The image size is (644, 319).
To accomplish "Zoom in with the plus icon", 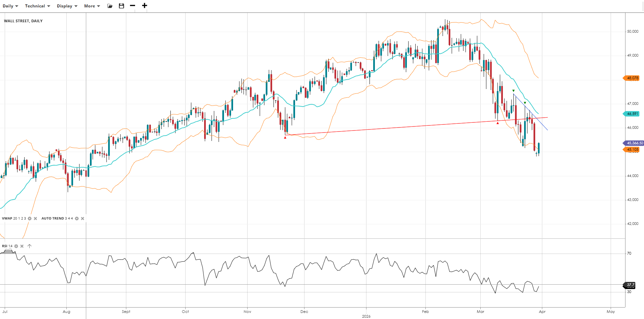I will tap(144, 6).
